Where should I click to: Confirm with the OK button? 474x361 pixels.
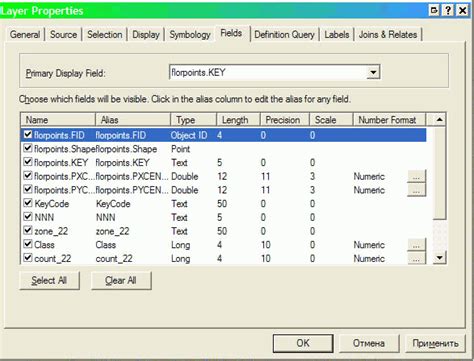pos(303,343)
